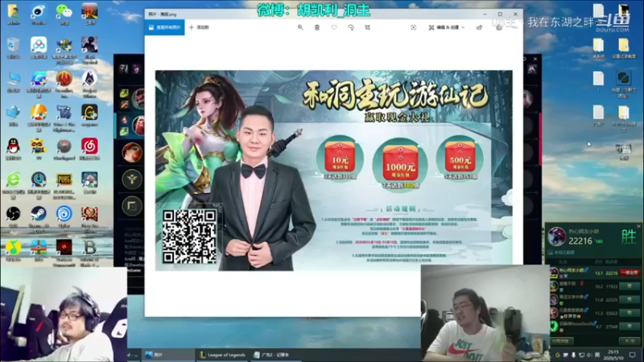Click the volume icon in the system tray

(589, 355)
